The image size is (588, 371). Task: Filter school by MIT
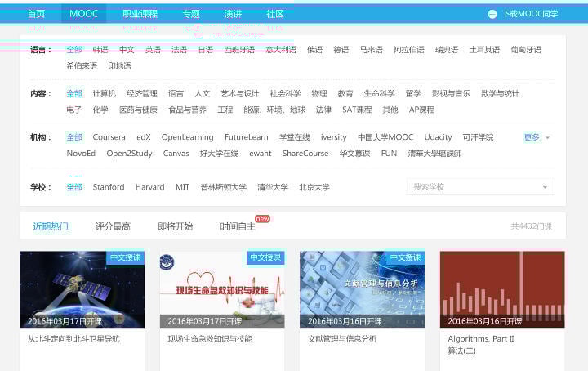(x=183, y=187)
